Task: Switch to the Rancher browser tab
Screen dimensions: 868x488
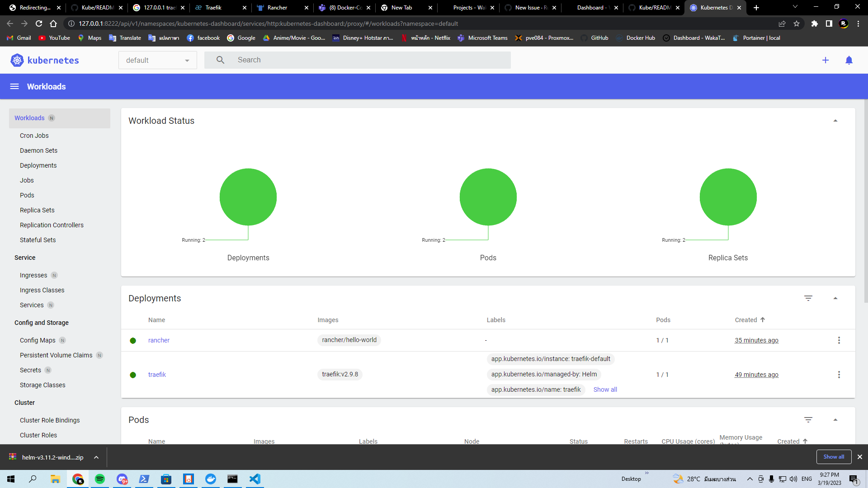Action: pyautogui.click(x=282, y=8)
